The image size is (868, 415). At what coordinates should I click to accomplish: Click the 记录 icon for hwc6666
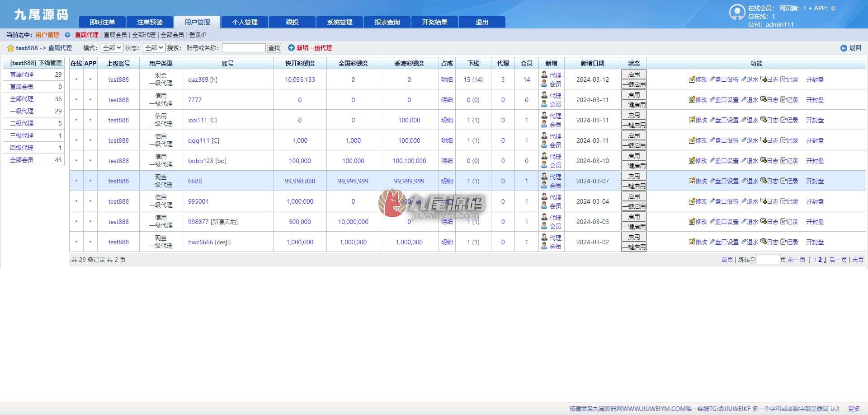[x=783, y=242]
